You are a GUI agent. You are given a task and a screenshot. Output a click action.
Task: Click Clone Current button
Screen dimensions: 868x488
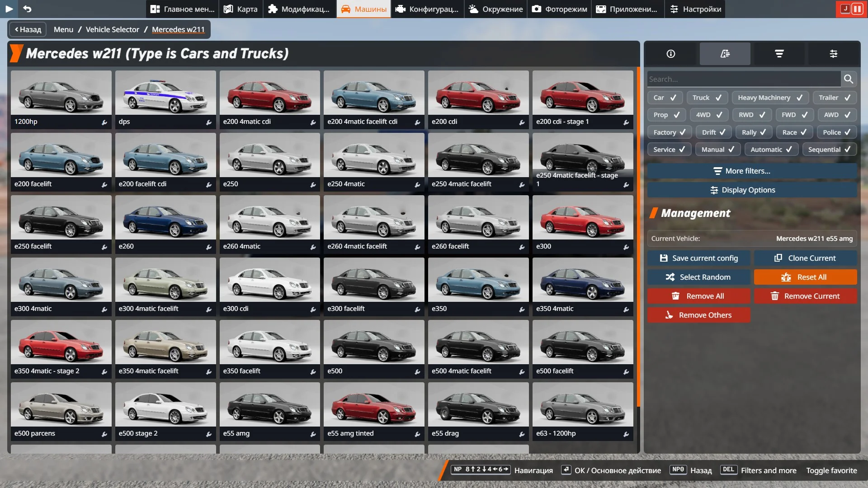805,258
